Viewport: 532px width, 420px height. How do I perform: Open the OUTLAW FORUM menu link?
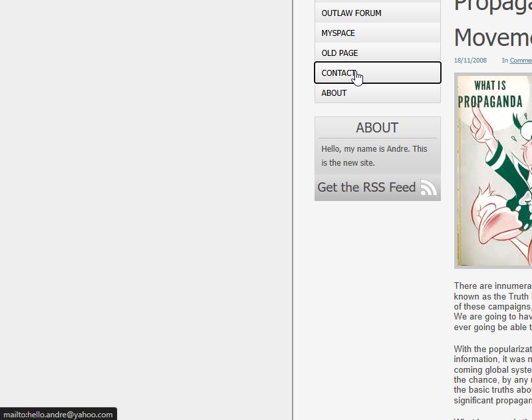click(x=378, y=13)
